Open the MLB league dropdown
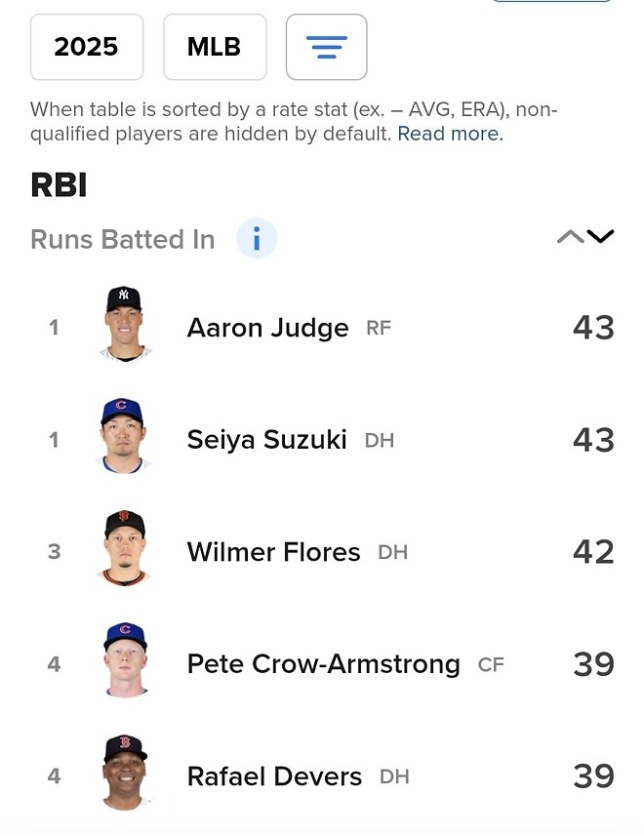The height and width of the screenshot is (834, 644). click(x=215, y=47)
